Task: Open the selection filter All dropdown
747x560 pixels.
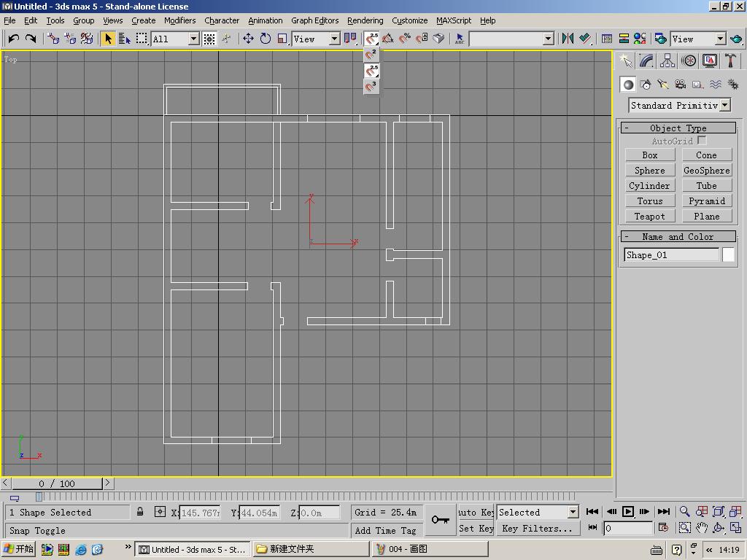Action: pos(193,39)
